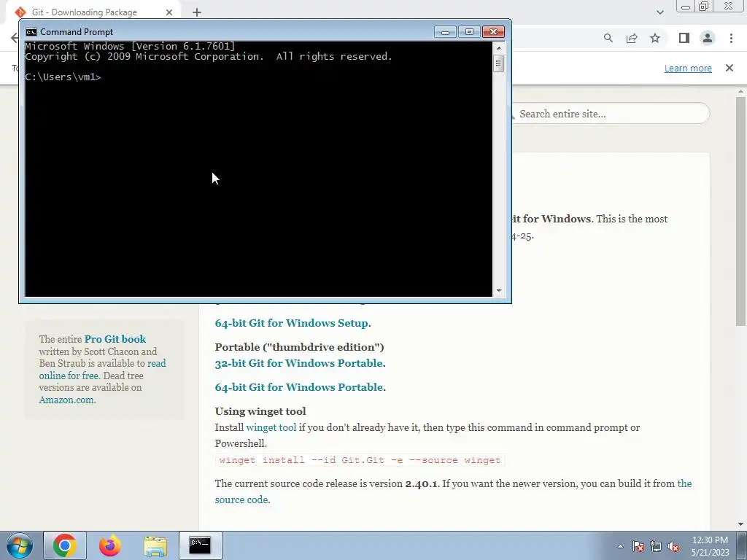
Task: Click the Search entire site field
Action: point(611,114)
